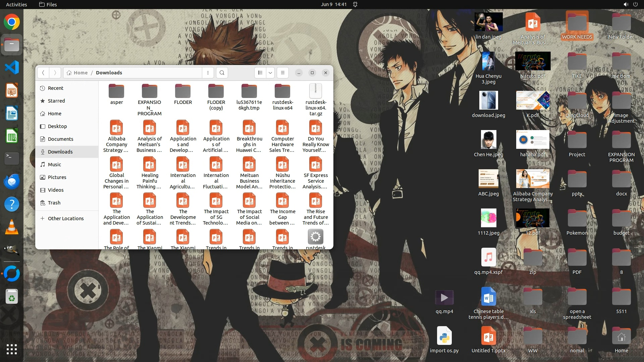Click the import os.py desktop file
The width and height of the screenshot is (644, 362).
[444, 336]
